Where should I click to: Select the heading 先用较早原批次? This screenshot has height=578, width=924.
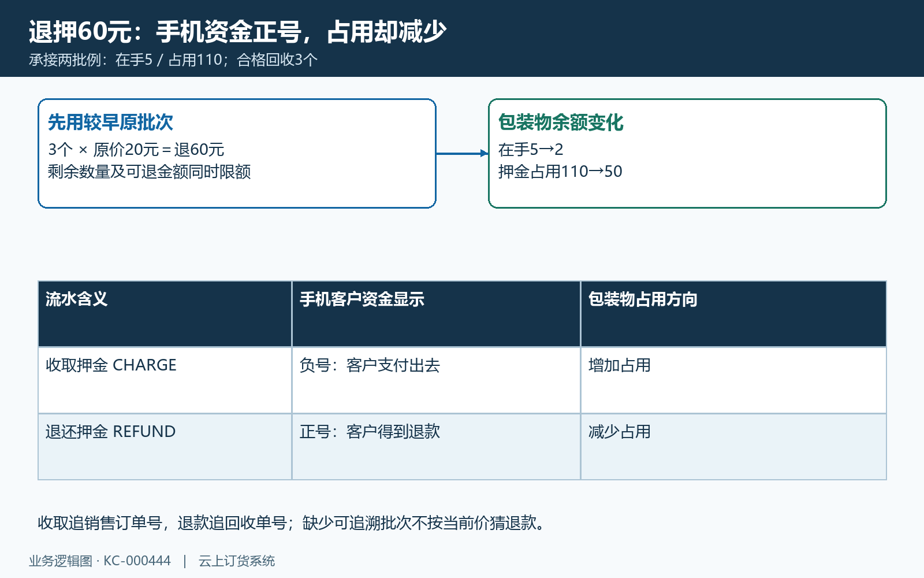(110, 123)
